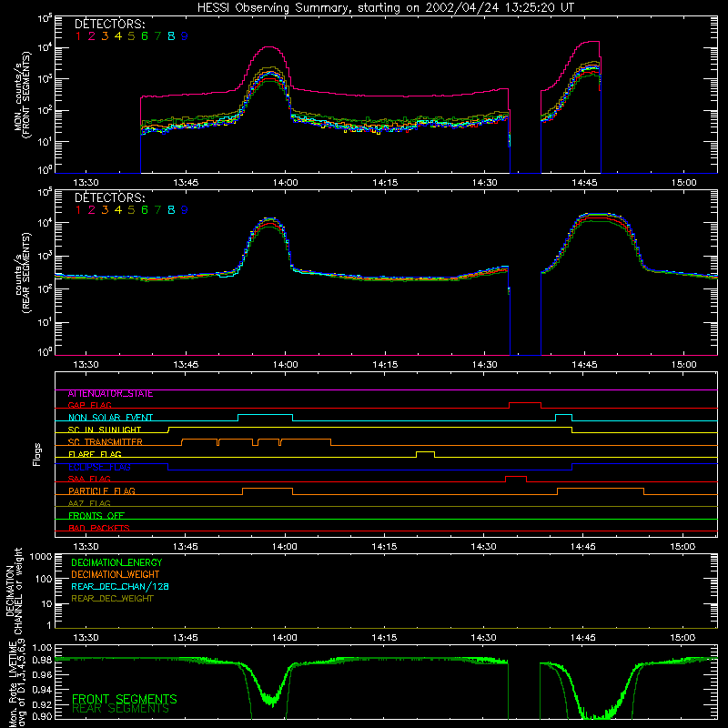
Task: Click the PARTICLE_FLAG label
Action: [x=102, y=491]
